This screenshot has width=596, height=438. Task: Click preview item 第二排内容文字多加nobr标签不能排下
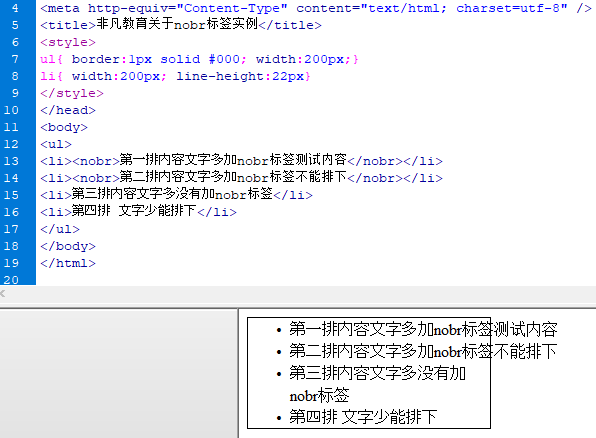[423, 351]
